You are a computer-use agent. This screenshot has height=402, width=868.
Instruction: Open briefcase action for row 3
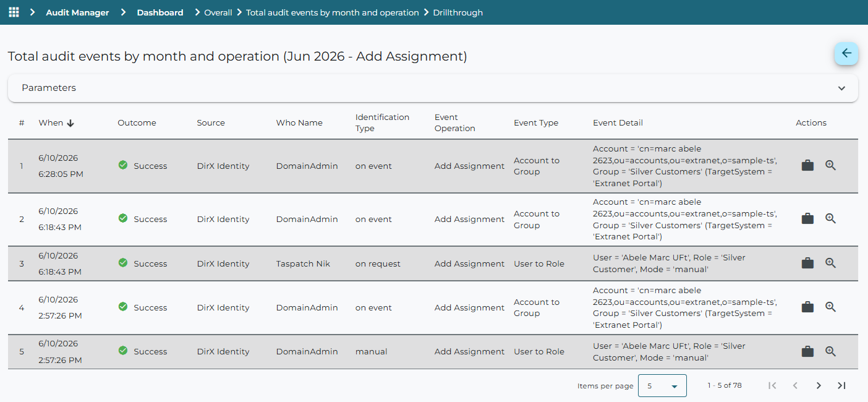click(x=807, y=263)
